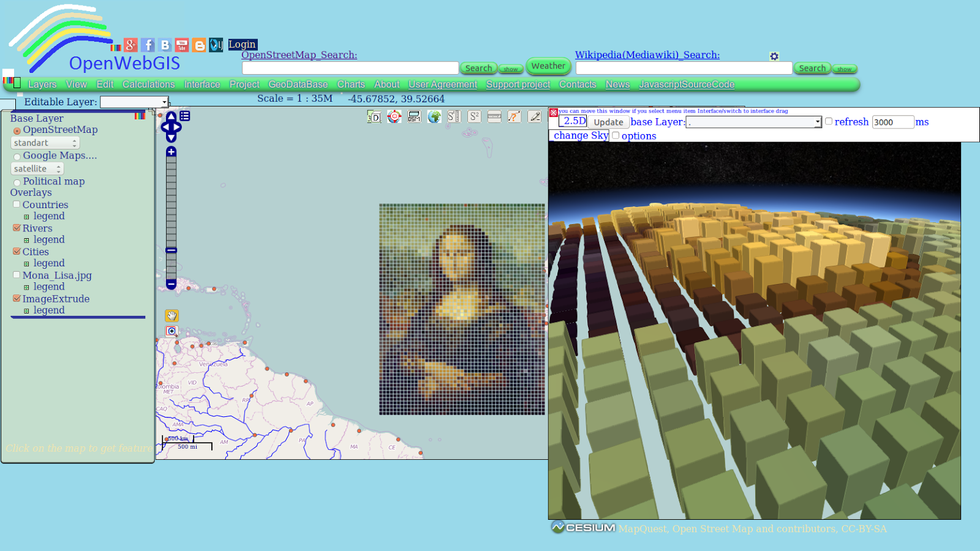Open the Facebook social icon
Viewport: 980px width, 551px height.
click(148, 45)
